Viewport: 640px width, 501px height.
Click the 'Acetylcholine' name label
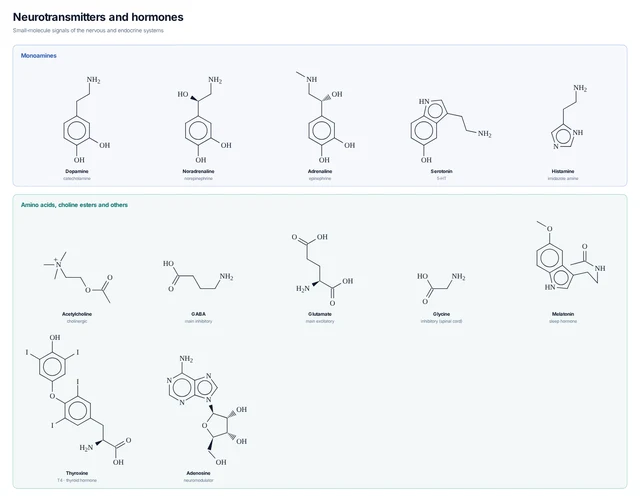77,314
